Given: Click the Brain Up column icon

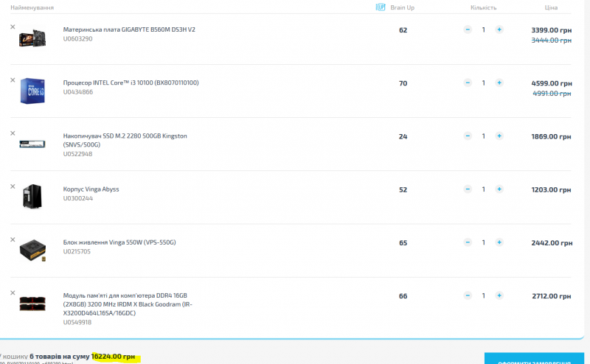Looking at the screenshot, I should (x=380, y=7).
